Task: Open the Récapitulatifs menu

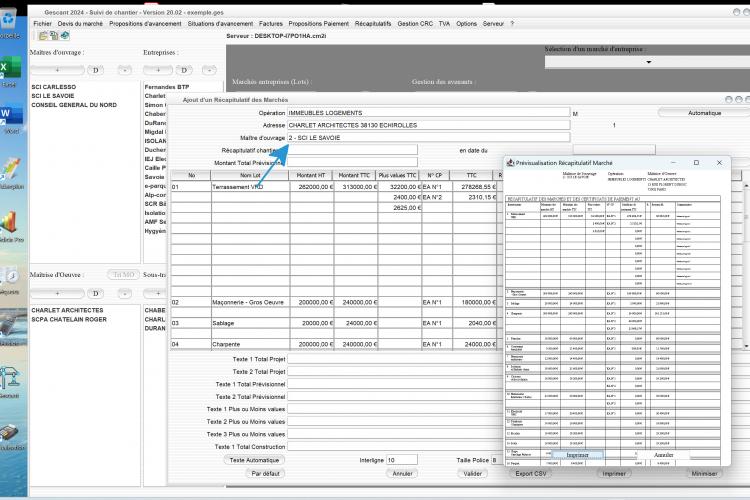Action: (373, 23)
